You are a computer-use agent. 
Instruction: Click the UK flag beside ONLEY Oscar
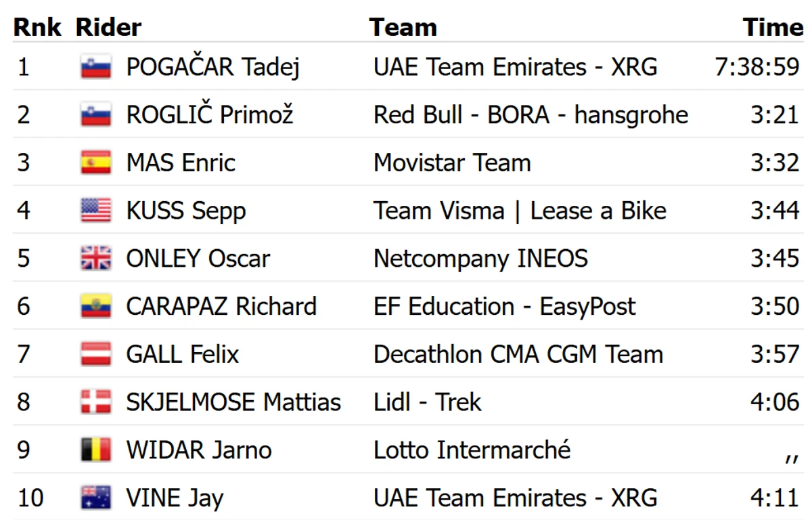(x=96, y=259)
